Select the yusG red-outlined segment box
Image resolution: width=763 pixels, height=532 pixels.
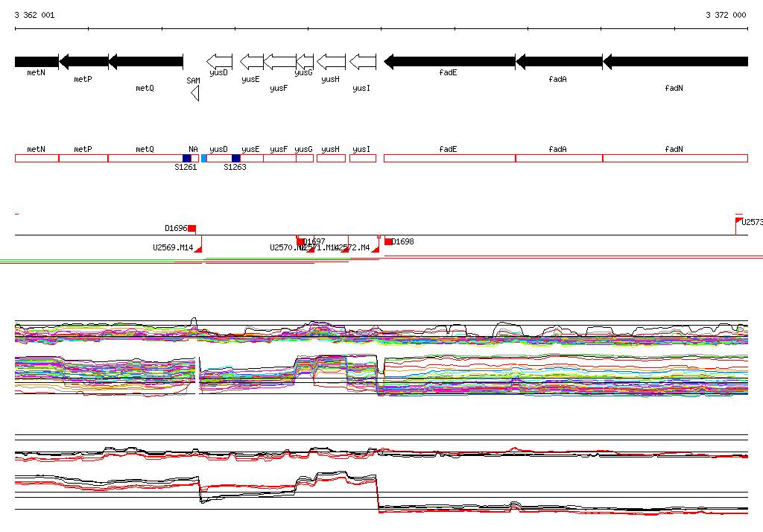pyautogui.click(x=305, y=158)
